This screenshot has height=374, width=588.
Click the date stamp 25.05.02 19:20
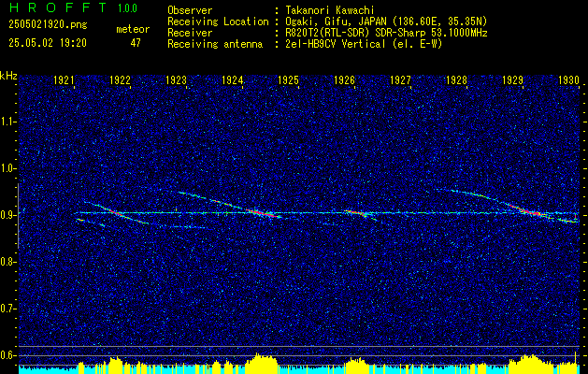point(48,43)
